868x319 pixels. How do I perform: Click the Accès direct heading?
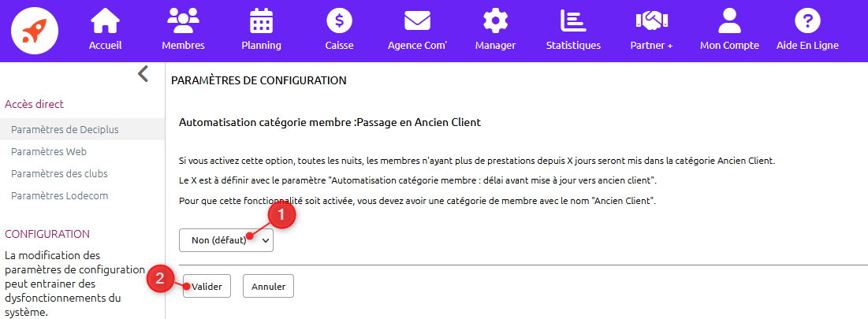[34, 103]
